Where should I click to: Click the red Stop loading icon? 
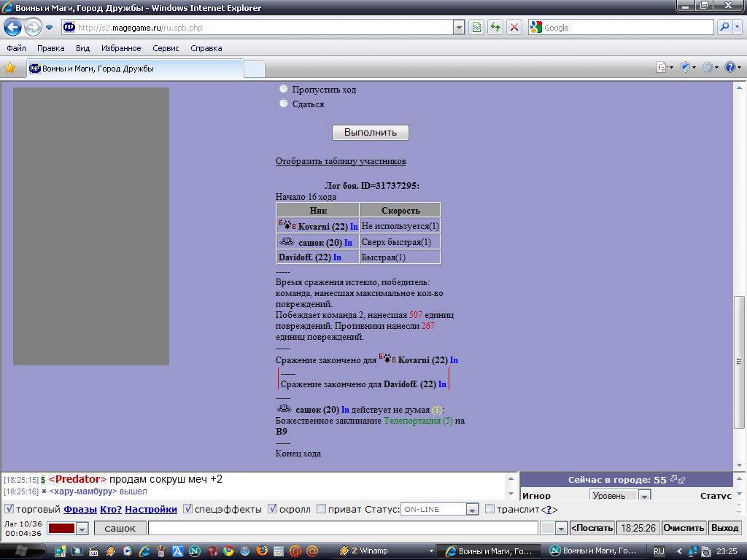[x=514, y=28]
